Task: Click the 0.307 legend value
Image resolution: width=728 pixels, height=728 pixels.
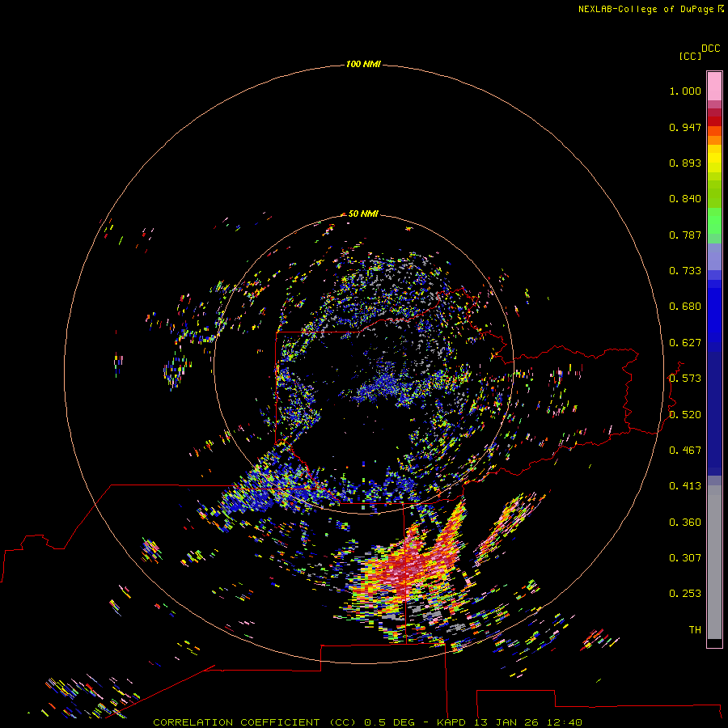Action: click(685, 558)
